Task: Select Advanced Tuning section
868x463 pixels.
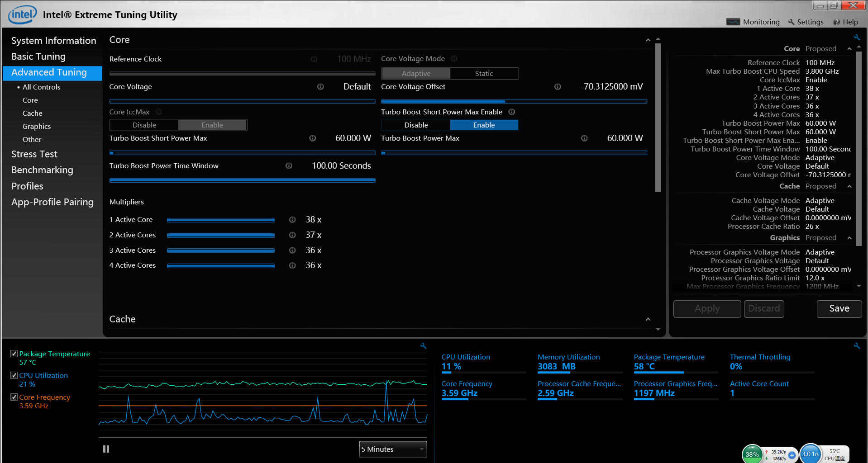Action: (52, 72)
